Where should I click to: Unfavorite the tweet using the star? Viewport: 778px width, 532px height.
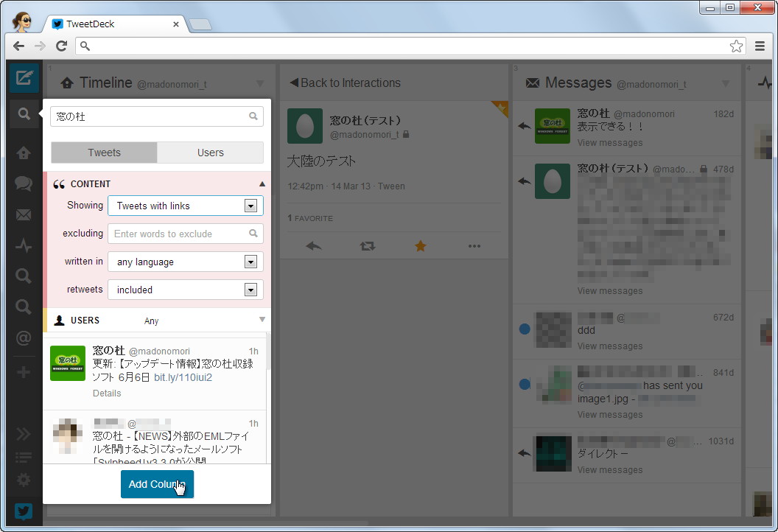(x=421, y=246)
